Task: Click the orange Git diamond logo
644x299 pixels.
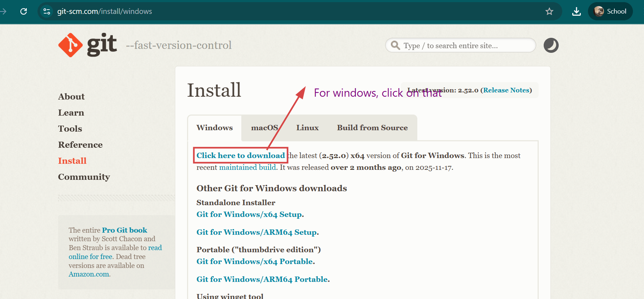Action: pos(70,45)
